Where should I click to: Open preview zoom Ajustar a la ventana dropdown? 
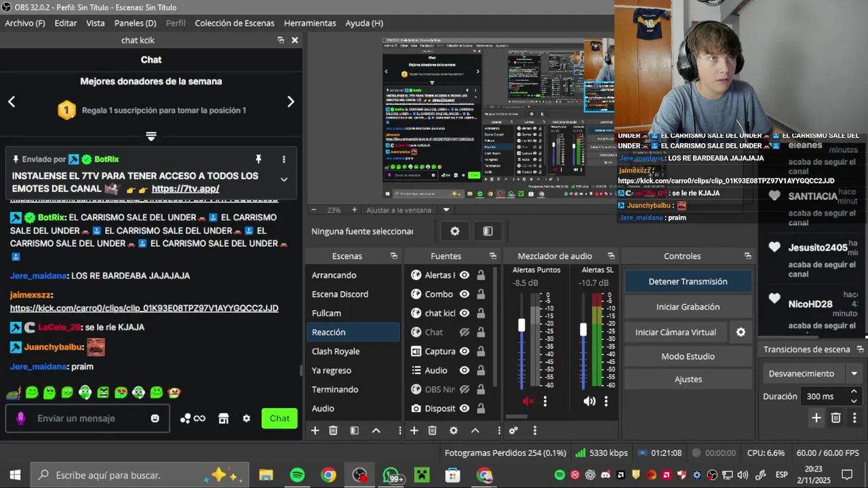[446, 210]
